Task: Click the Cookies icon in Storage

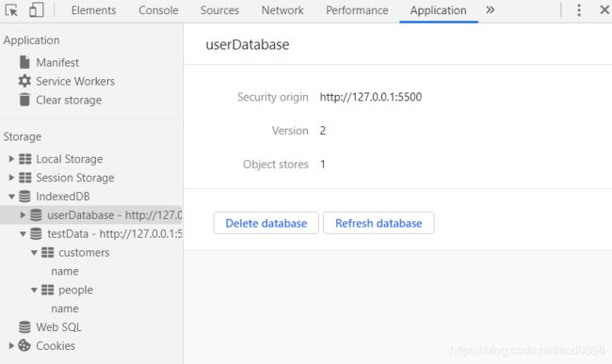Action: pyautogui.click(x=24, y=346)
